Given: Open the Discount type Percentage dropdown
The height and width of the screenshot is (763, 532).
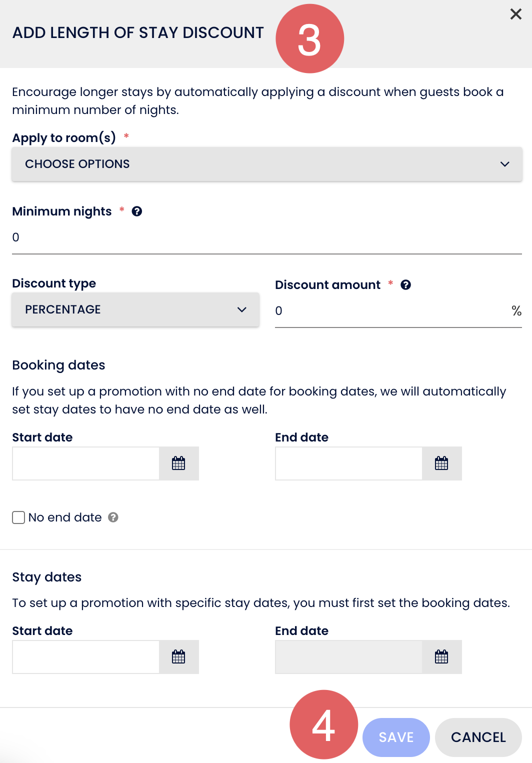Looking at the screenshot, I should (x=135, y=309).
